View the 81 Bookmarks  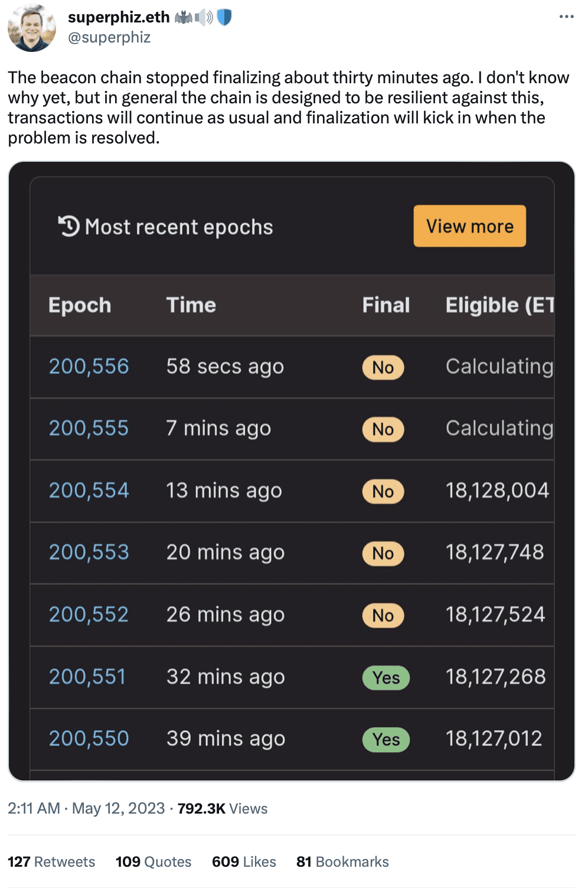(342, 861)
